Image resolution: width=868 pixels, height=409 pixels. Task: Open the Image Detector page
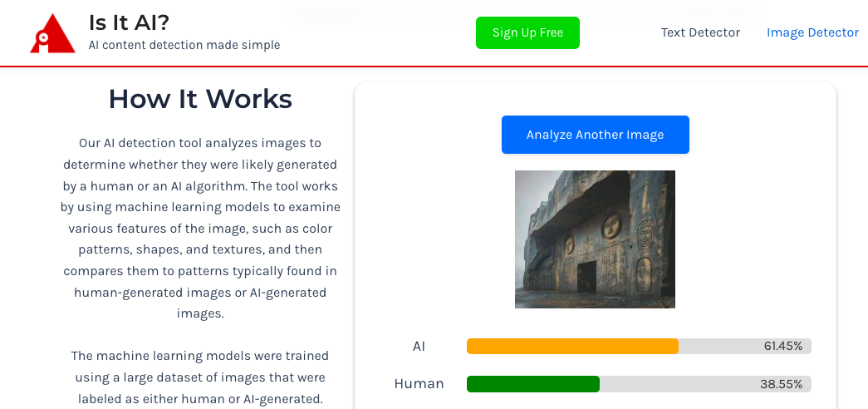click(812, 32)
